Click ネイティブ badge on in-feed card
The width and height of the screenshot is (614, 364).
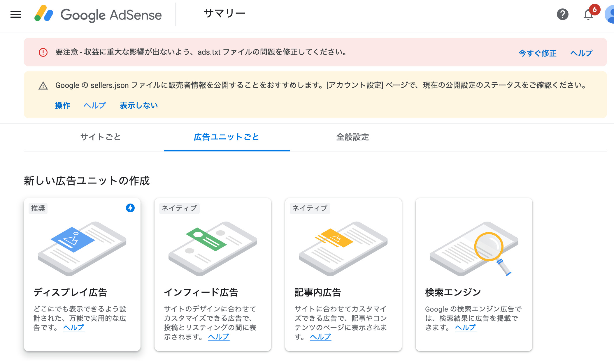click(x=179, y=208)
